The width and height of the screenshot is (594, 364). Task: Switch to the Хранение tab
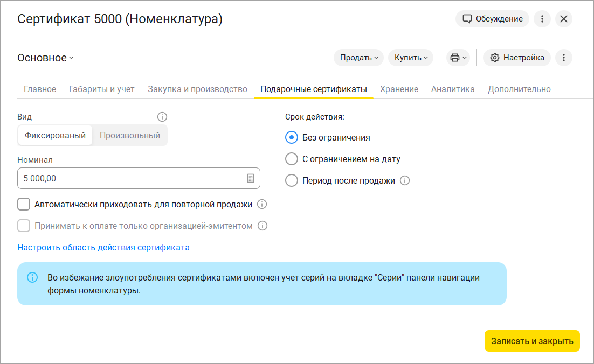399,89
